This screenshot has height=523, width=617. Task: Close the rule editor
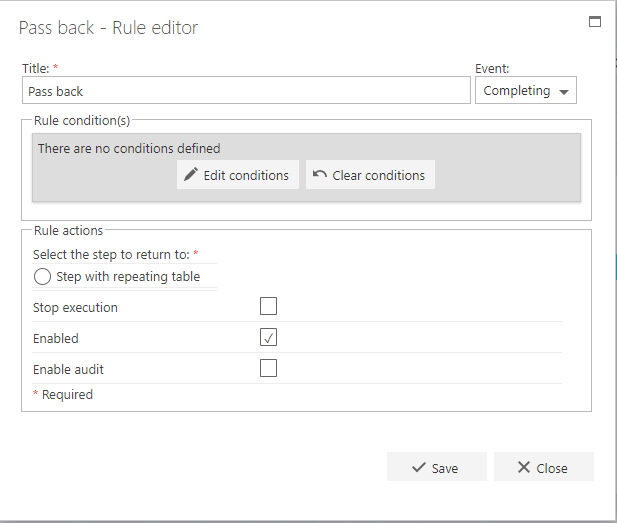pyautogui.click(x=544, y=467)
